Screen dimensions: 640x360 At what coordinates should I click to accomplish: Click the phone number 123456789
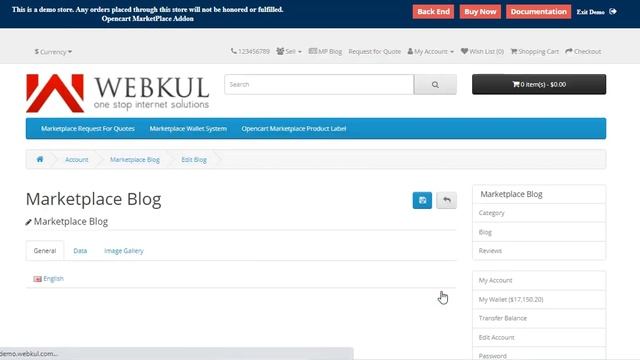pos(250,51)
